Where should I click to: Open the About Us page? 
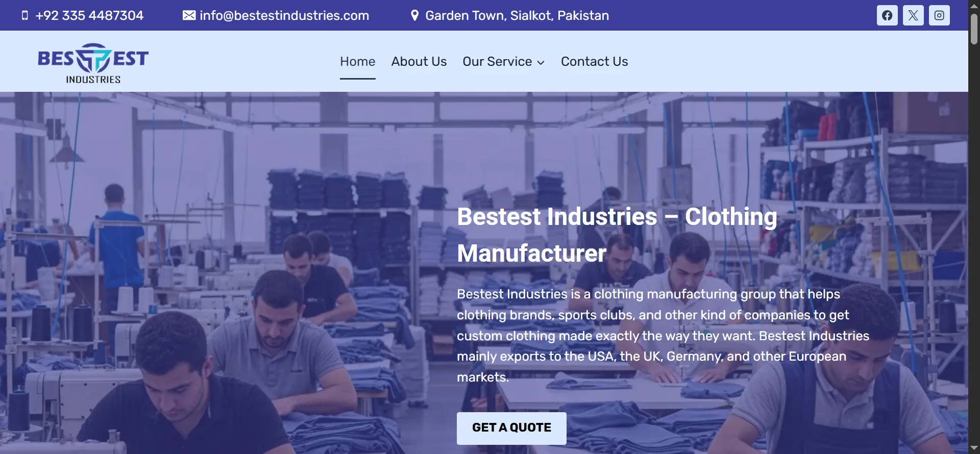coord(419,61)
